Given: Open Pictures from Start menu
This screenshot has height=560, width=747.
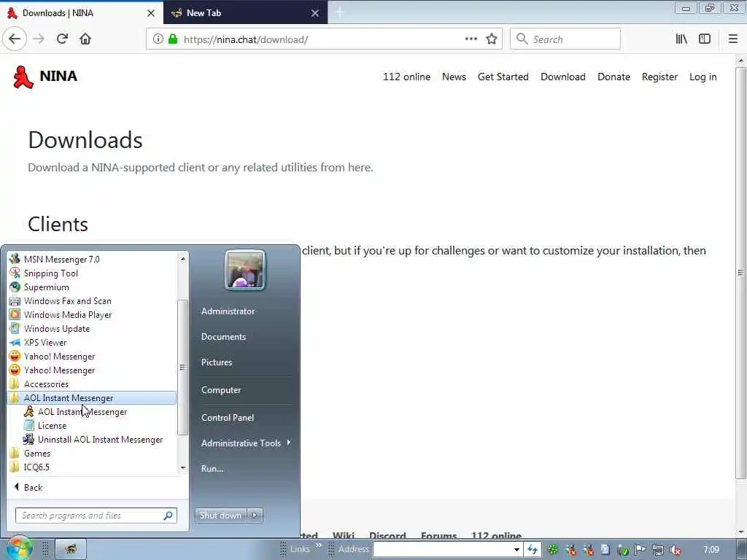Looking at the screenshot, I should (217, 362).
